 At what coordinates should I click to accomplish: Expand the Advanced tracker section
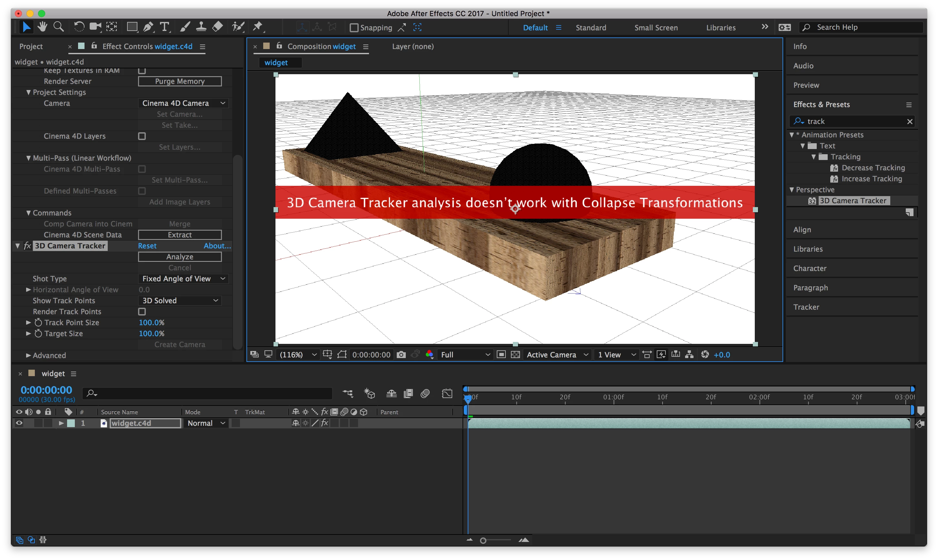point(29,355)
